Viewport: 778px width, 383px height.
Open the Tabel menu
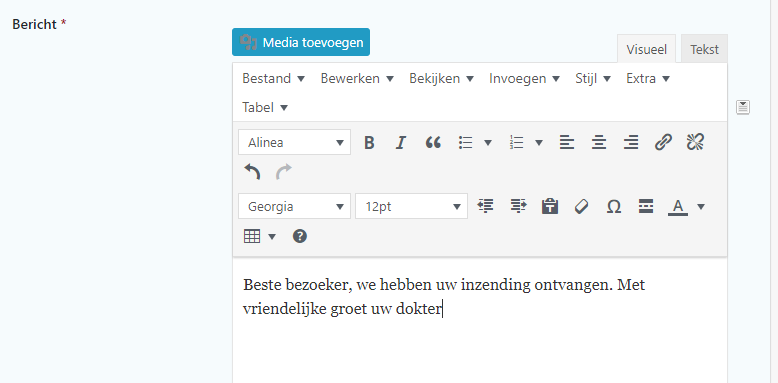(x=265, y=107)
